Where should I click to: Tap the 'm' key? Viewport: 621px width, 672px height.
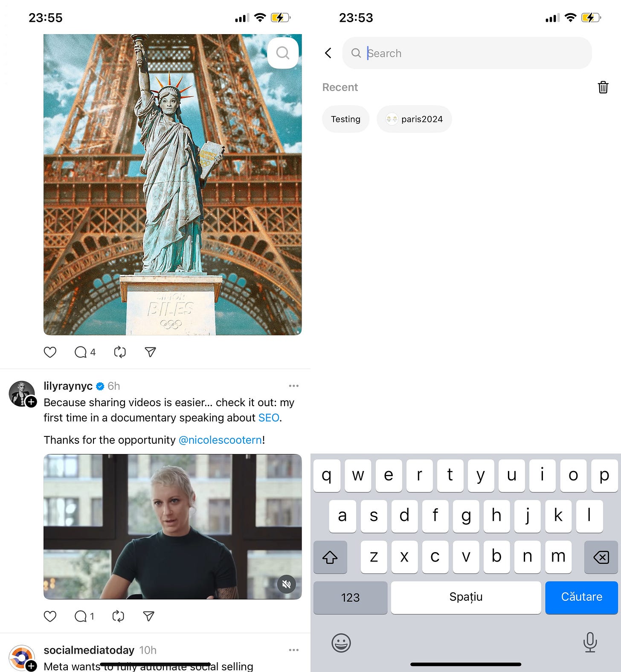(x=558, y=557)
